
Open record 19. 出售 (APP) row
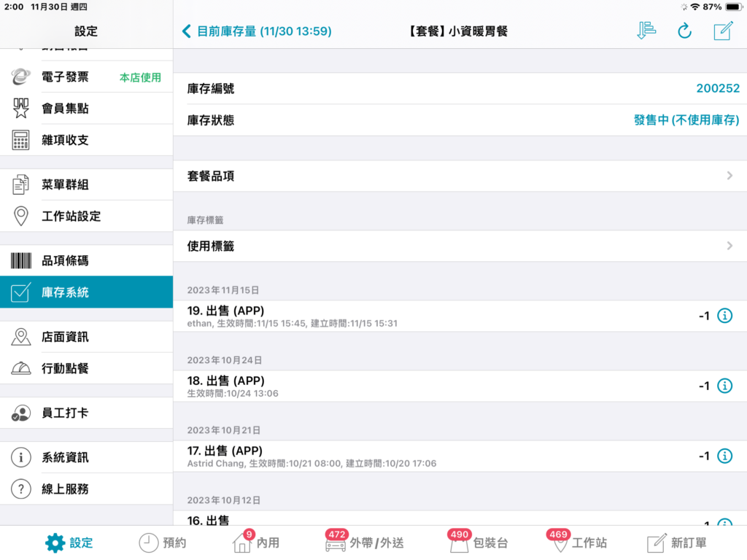click(x=460, y=316)
